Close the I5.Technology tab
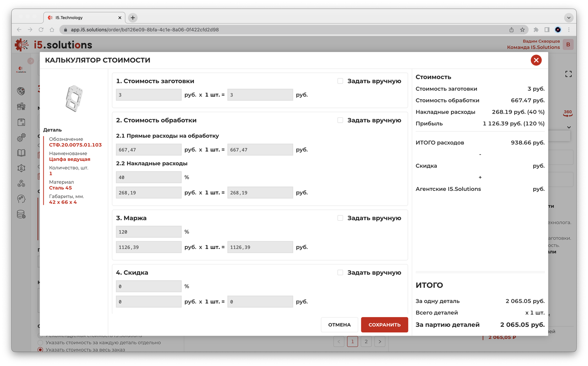The height and width of the screenshot is (366, 588). tap(120, 17)
